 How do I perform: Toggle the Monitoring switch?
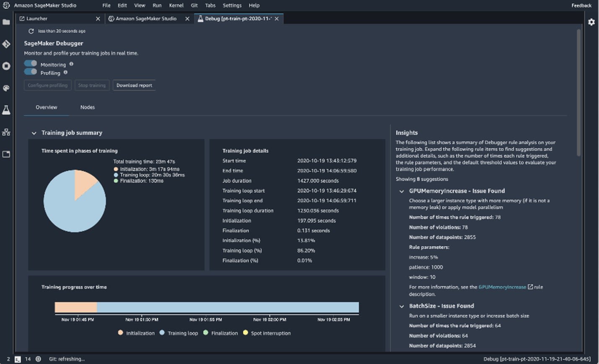click(31, 63)
